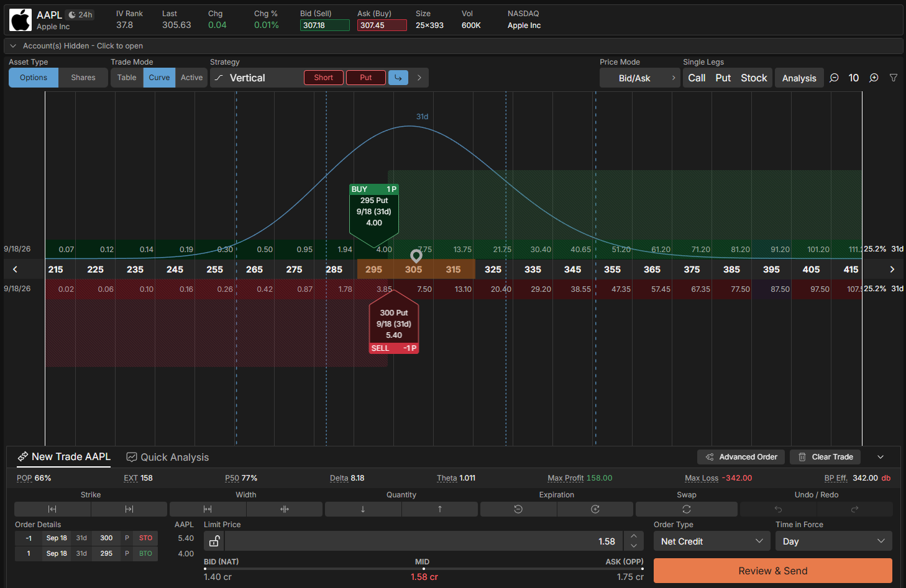This screenshot has width=906, height=588.
Task: Zoom out the strike range
Action: pyautogui.click(x=834, y=78)
